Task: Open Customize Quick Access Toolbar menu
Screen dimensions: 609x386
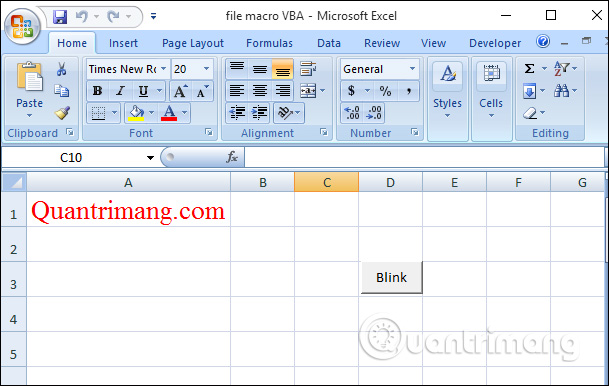Action: [x=153, y=16]
